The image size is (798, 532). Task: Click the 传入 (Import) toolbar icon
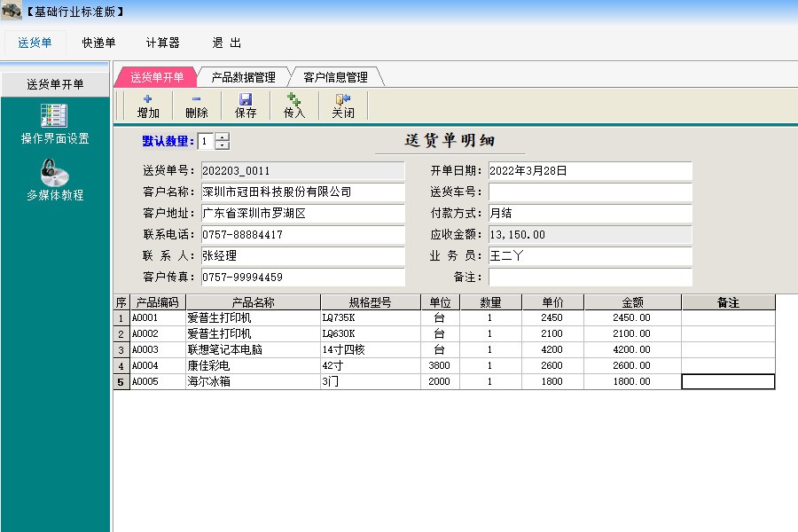pyautogui.click(x=293, y=106)
